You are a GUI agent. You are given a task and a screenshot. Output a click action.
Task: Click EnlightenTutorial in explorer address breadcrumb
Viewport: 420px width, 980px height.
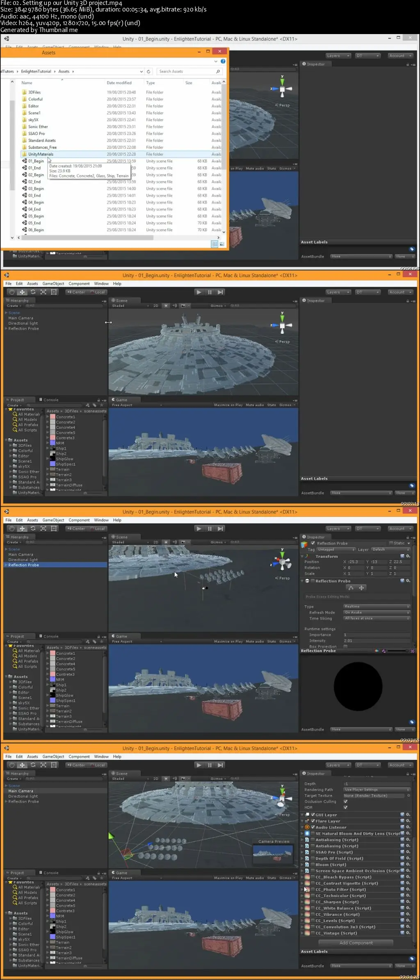click(36, 71)
